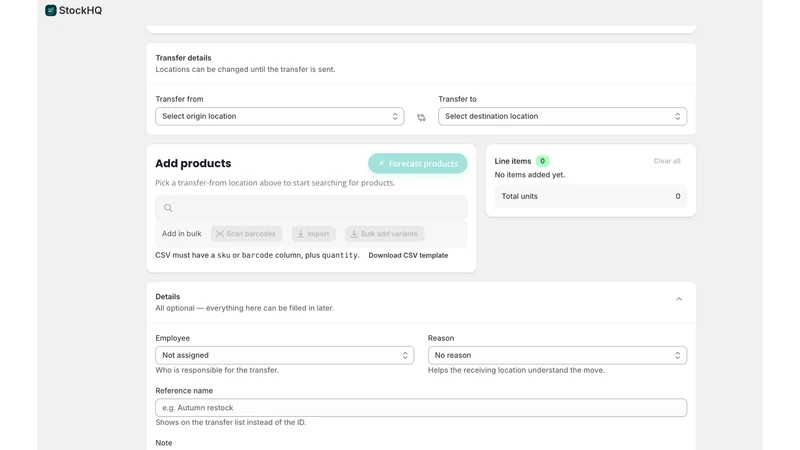
Task: Open the Reason dropdown
Action: pos(557,355)
